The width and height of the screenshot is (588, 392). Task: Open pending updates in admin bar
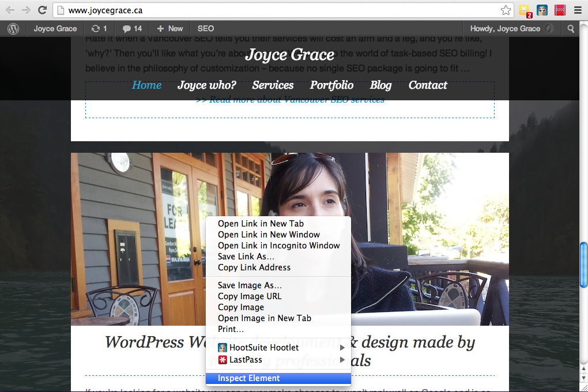pos(99,28)
